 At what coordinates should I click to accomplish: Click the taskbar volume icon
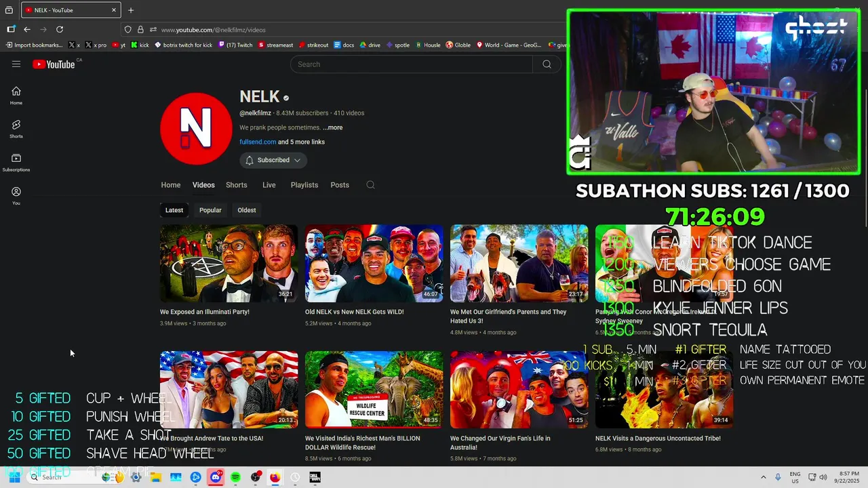point(823,477)
